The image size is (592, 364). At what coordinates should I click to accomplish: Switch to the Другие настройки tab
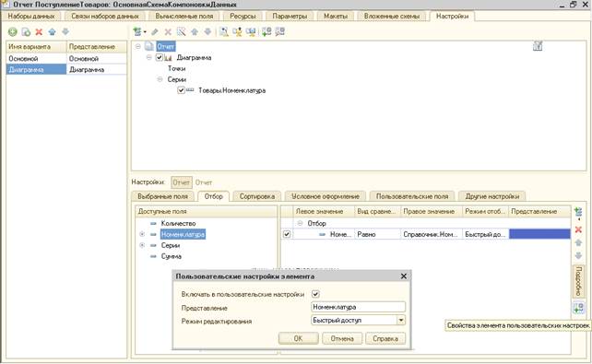point(492,196)
